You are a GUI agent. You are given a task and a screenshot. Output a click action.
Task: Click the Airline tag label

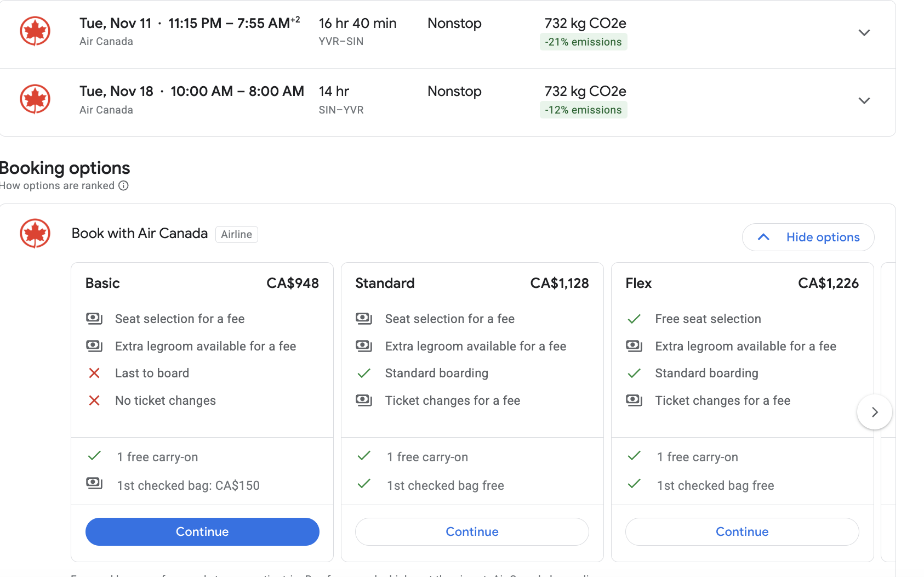coord(237,234)
